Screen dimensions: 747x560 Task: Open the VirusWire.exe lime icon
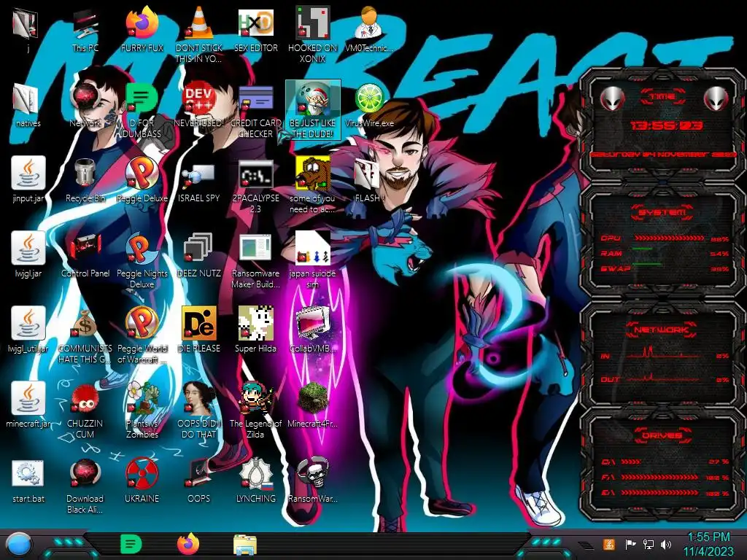click(x=369, y=99)
